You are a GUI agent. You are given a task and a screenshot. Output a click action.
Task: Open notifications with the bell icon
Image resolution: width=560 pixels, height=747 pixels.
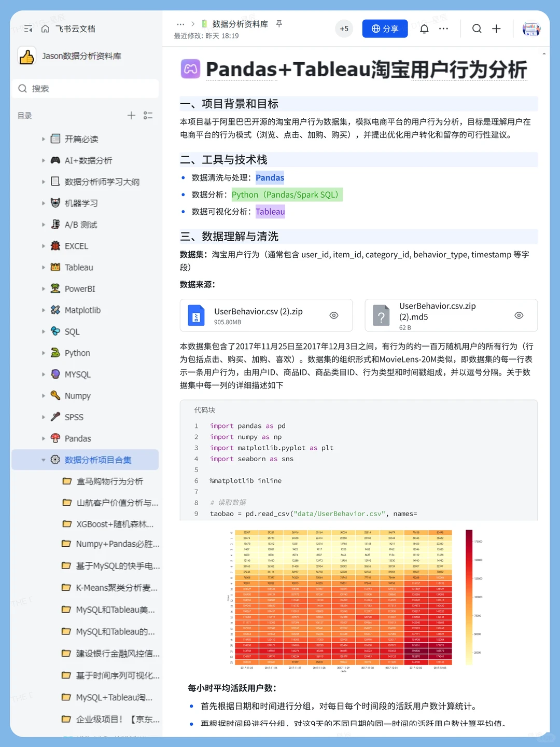click(x=424, y=29)
